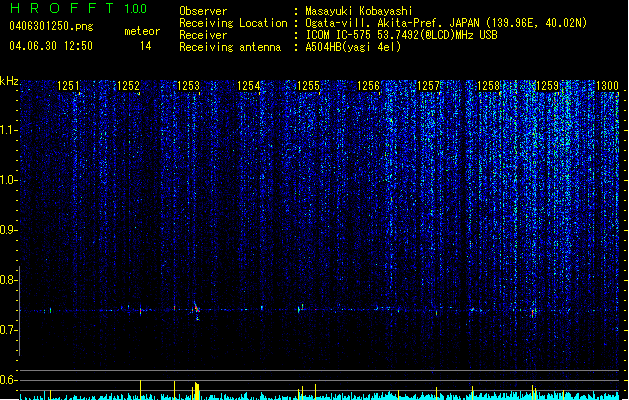Viewport: 629px width, 400px height.
Task: Click the 1251 time marker
Action: 68,86
